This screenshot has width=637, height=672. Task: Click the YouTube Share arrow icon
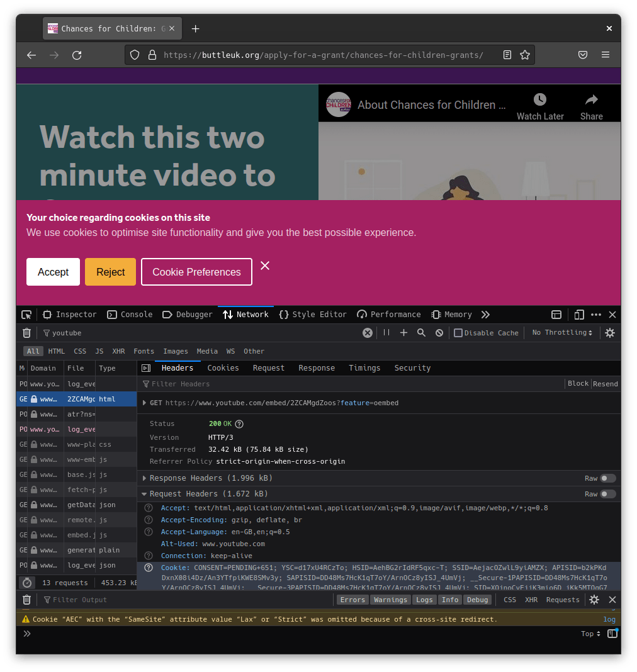[x=592, y=100]
